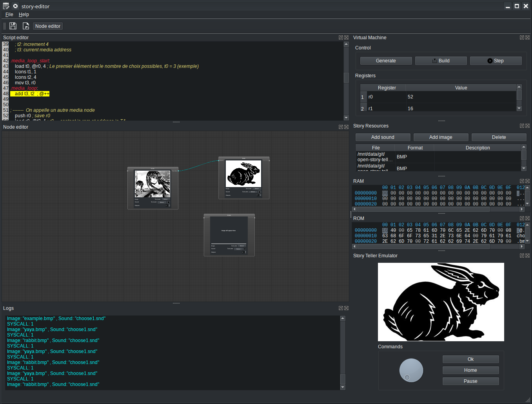Click the Add image button
The width and height of the screenshot is (532, 404).
point(441,137)
